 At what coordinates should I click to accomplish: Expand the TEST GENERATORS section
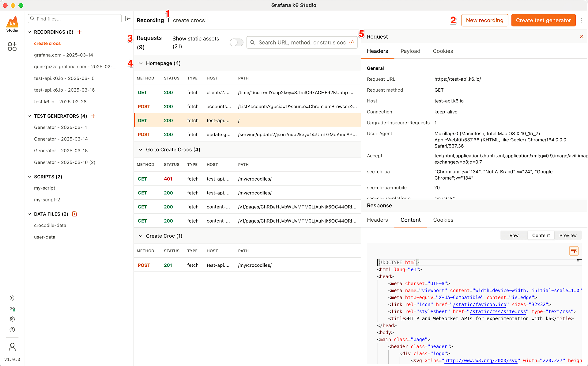29,116
